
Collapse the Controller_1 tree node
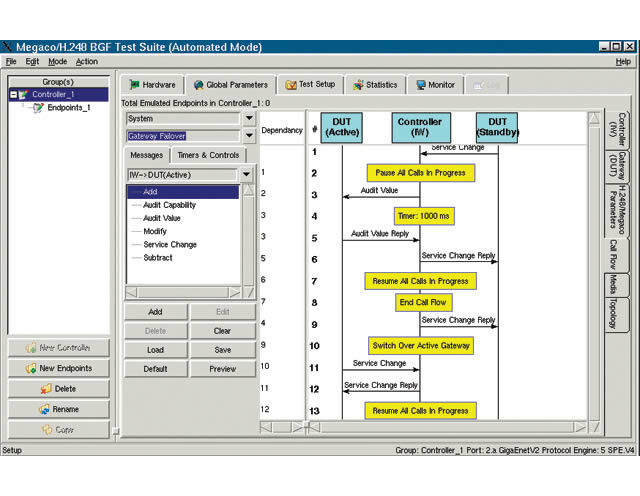pyautogui.click(x=15, y=94)
